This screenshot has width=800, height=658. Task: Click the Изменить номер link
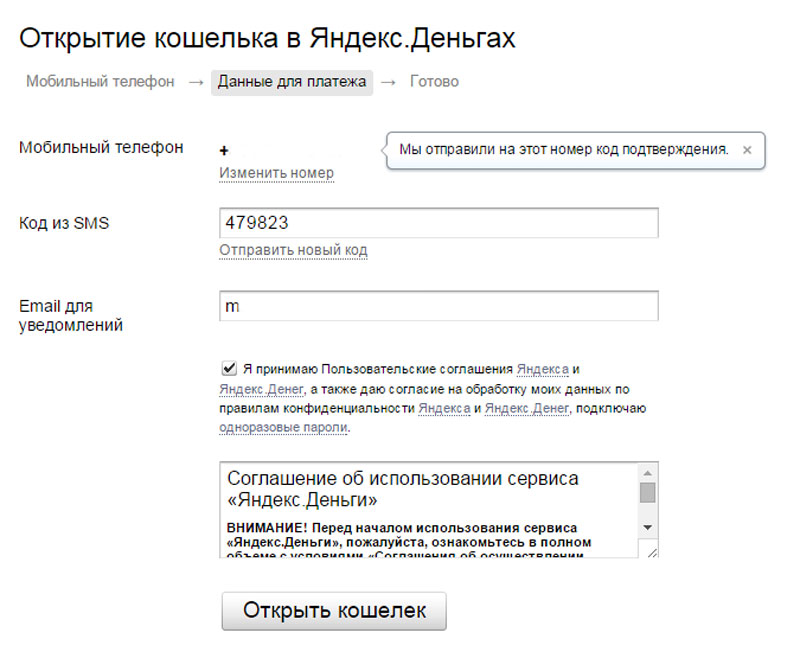[x=277, y=173]
